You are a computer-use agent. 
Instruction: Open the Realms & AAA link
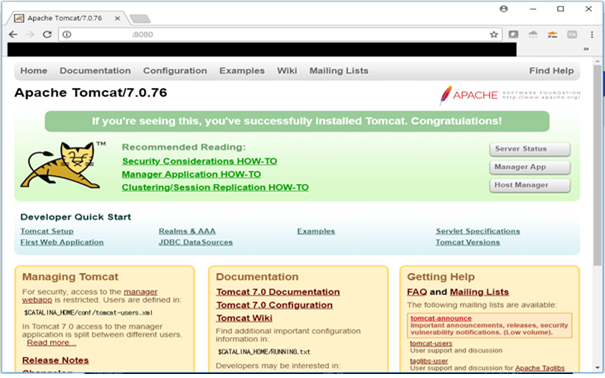click(187, 231)
